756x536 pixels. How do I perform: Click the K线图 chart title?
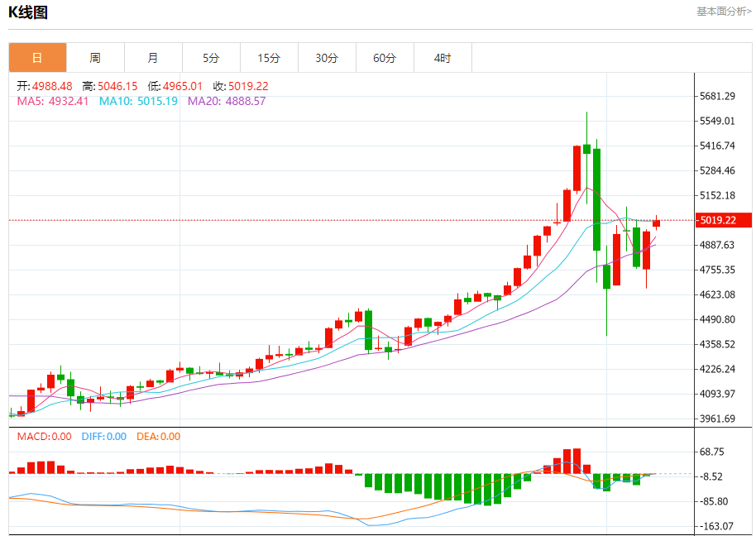coord(28,12)
